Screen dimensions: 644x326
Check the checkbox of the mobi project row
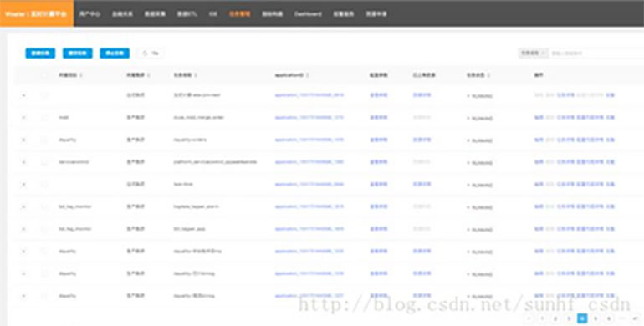tap(44, 117)
